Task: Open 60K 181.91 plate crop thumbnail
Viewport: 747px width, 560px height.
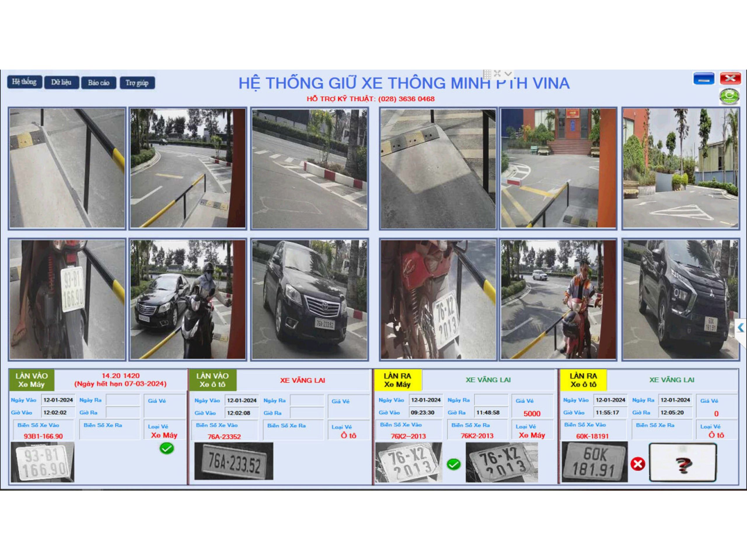Action: point(595,462)
